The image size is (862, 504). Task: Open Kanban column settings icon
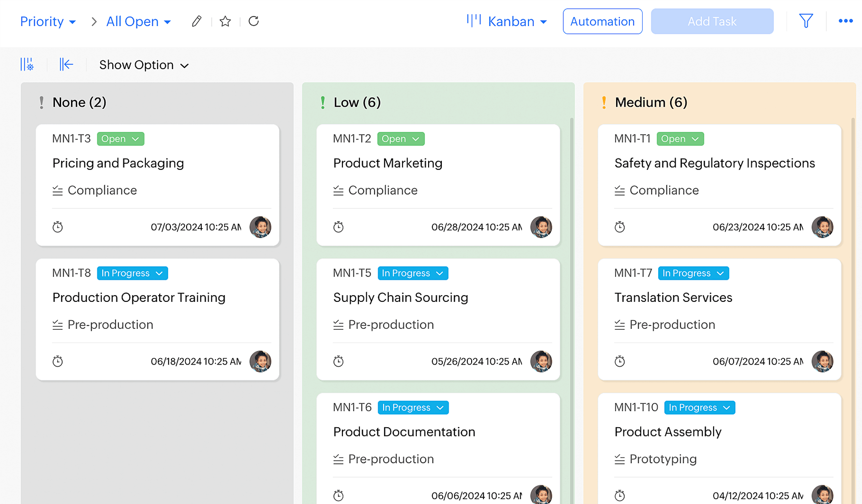pyautogui.click(x=27, y=65)
